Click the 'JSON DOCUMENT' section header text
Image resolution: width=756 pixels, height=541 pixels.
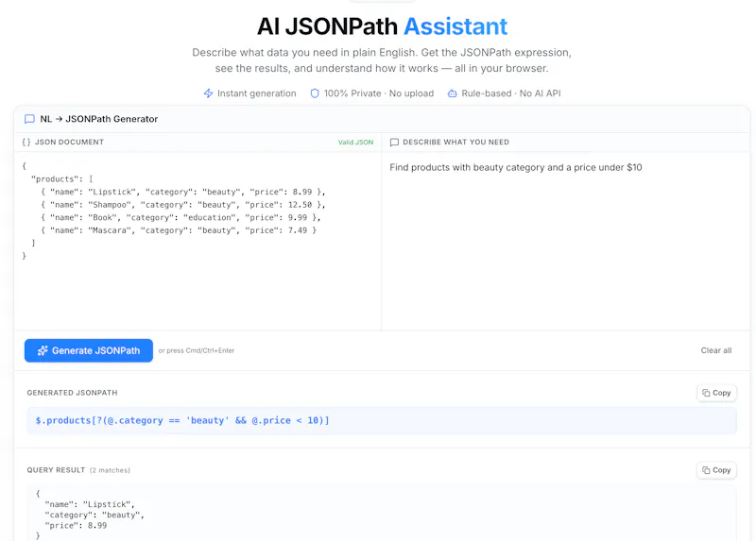69,143
